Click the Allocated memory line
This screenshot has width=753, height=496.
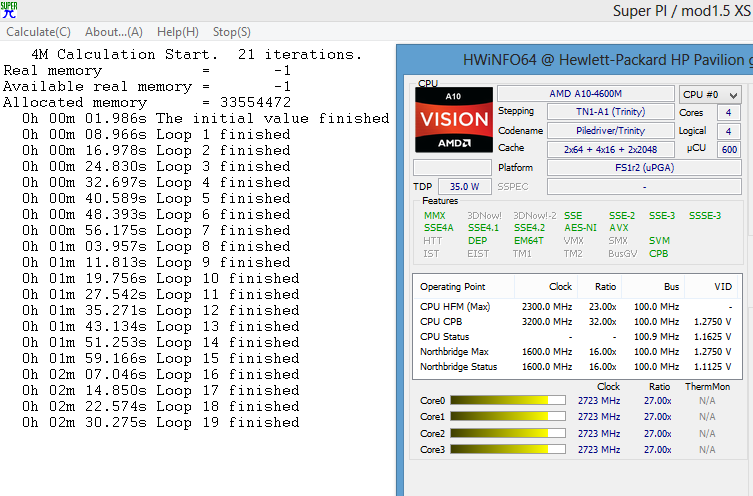[x=147, y=102]
